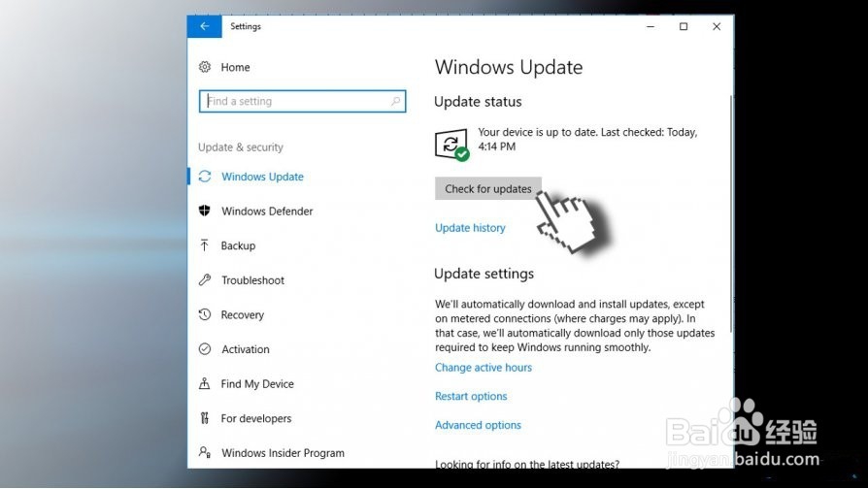Click the Recovery clock icon
This screenshot has height=489, width=868.
click(205, 314)
